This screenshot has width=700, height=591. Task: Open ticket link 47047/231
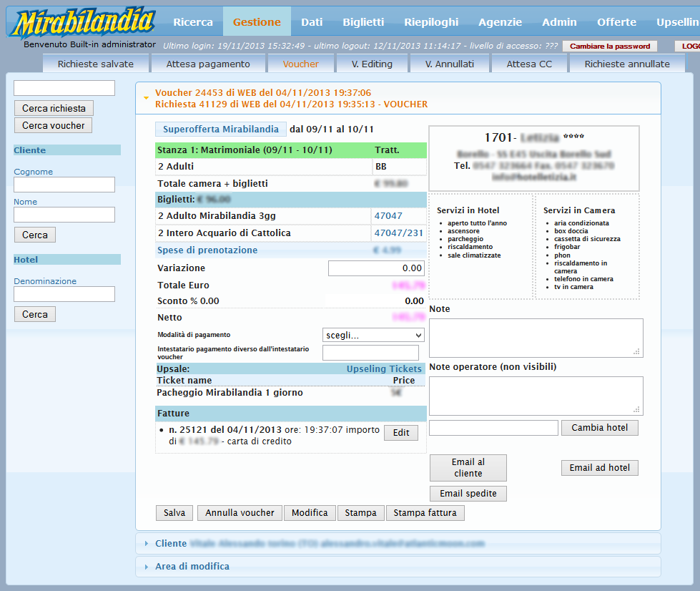point(399,233)
